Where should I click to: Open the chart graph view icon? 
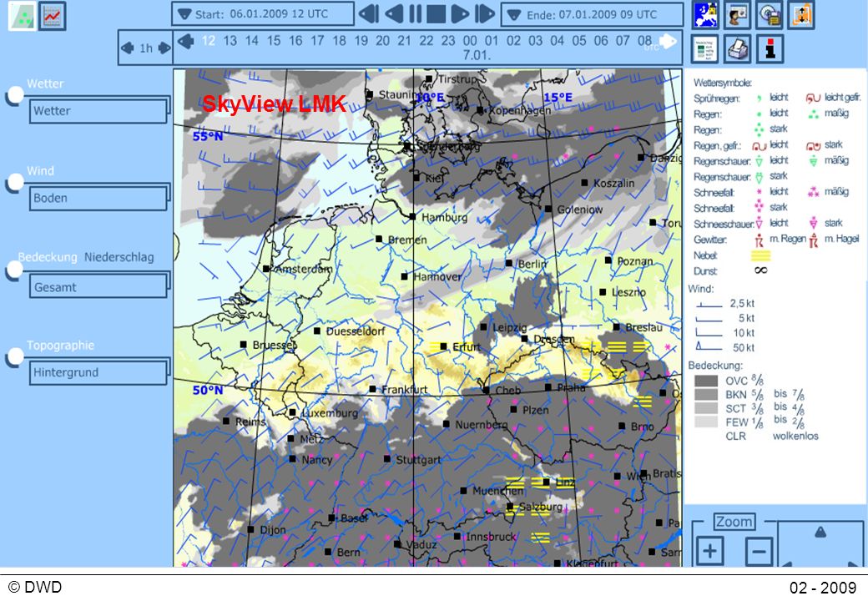[x=53, y=16]
